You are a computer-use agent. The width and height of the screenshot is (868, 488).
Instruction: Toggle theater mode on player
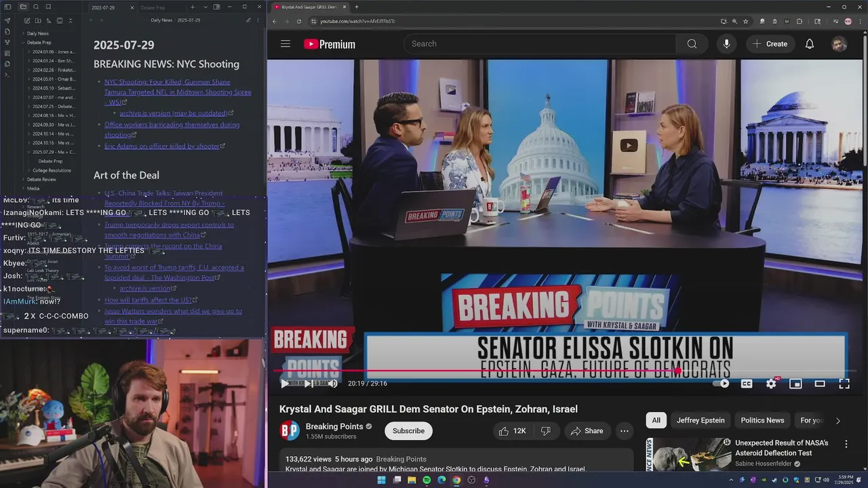tap(820, 384)
